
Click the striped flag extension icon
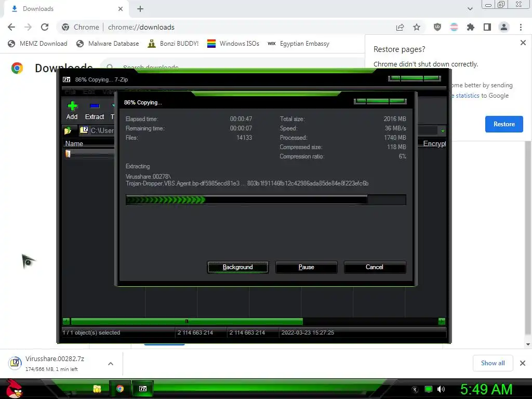pos(454,27)
